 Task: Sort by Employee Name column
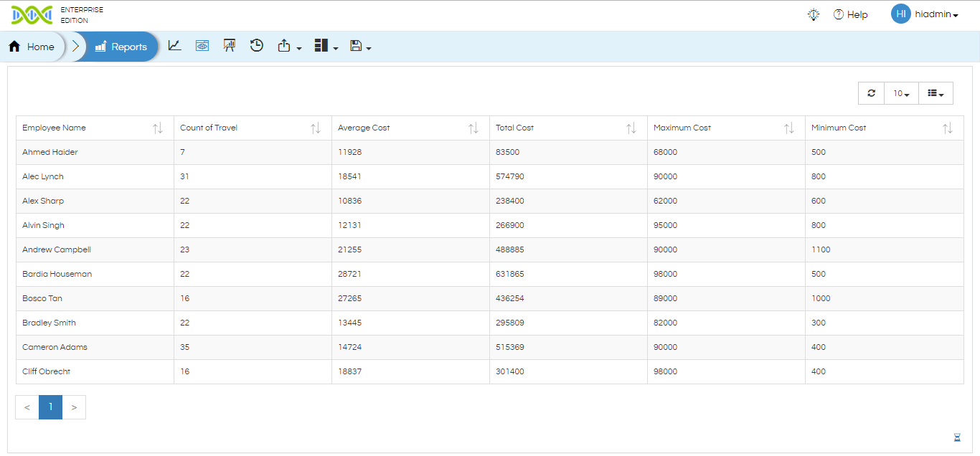coord(158,128)
